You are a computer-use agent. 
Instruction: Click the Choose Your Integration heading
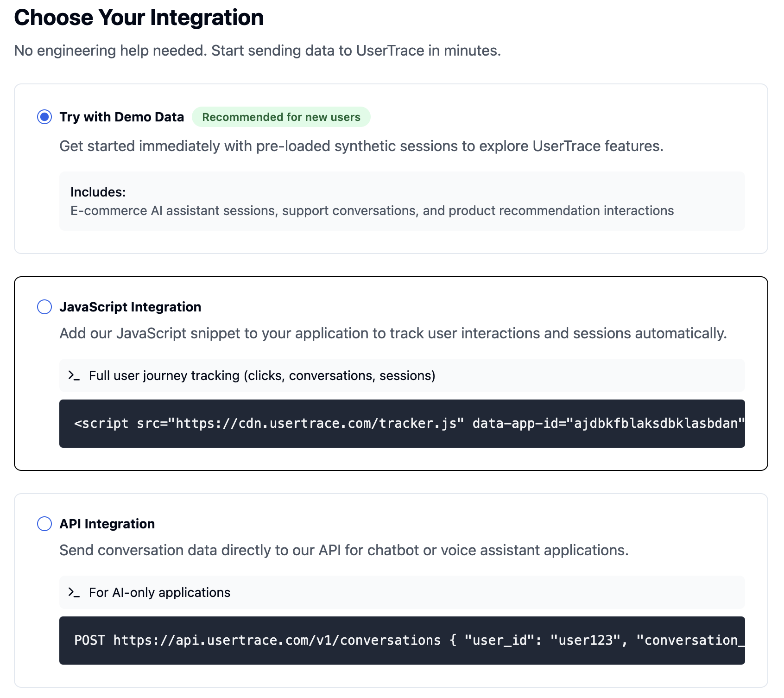coord(139,18)
